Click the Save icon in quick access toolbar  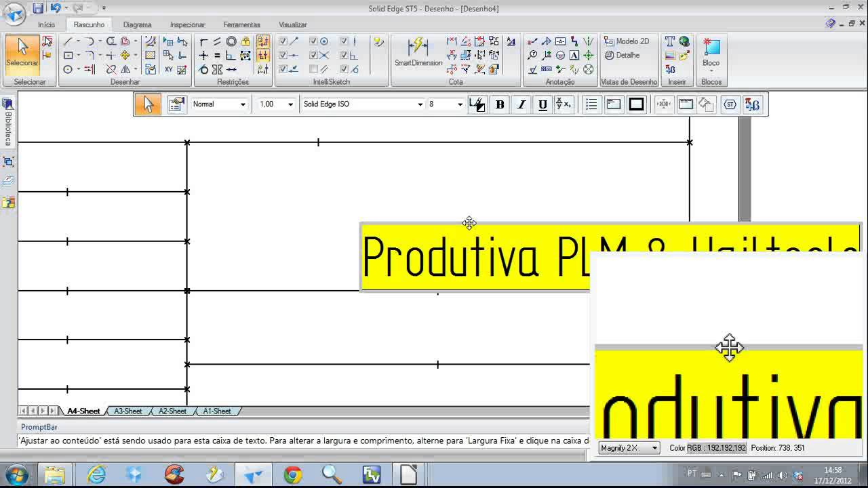point(38,8)
